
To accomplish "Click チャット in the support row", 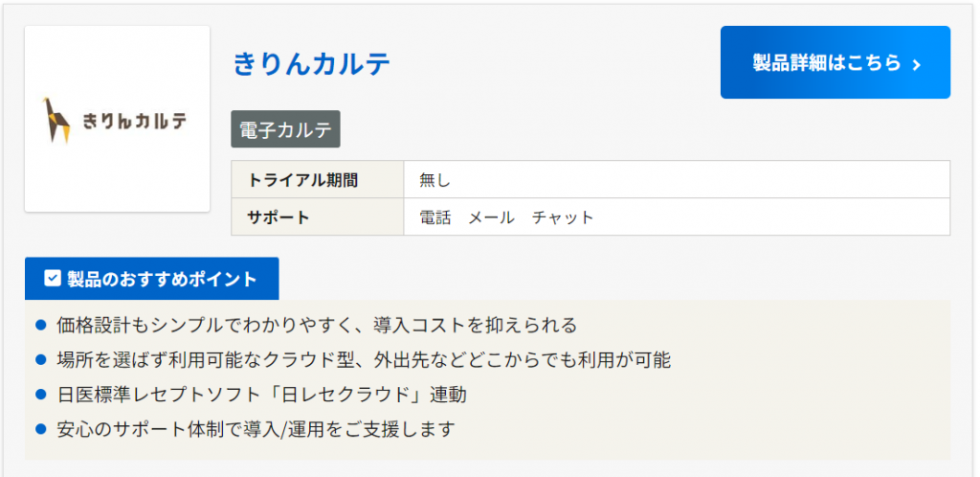I will (563, 217).
